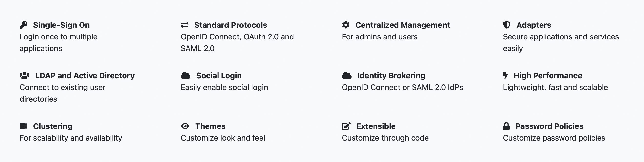Screen dimensions: 644x162
Task: Click the exchange arrows icon for Standard Protocols
Action: point(185,25)
